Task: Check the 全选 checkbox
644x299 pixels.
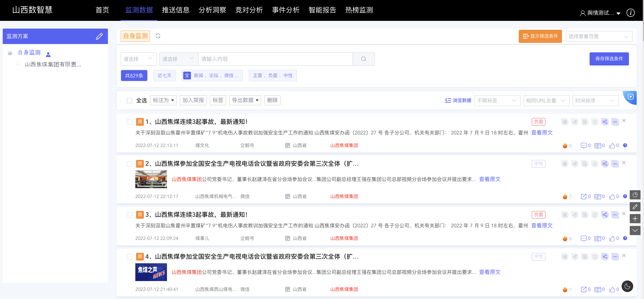Action: coord(129,101)
